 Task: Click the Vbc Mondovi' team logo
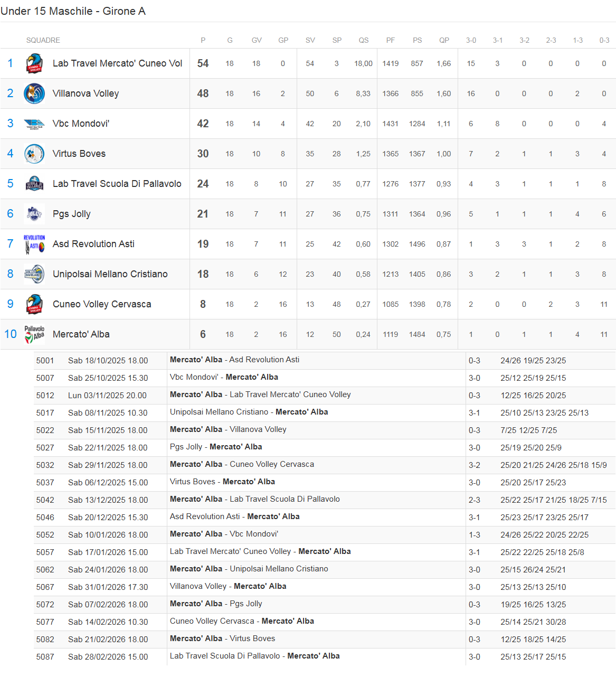click(x=34, y=124)
